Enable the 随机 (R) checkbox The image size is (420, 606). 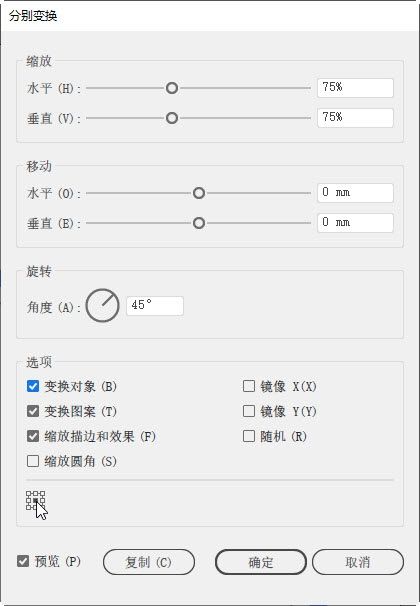coord(249,436)
